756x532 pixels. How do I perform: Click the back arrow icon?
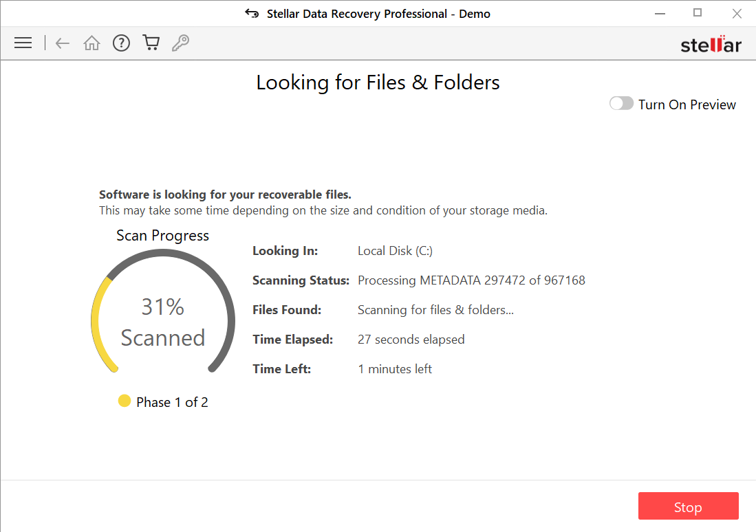(63, 43)
